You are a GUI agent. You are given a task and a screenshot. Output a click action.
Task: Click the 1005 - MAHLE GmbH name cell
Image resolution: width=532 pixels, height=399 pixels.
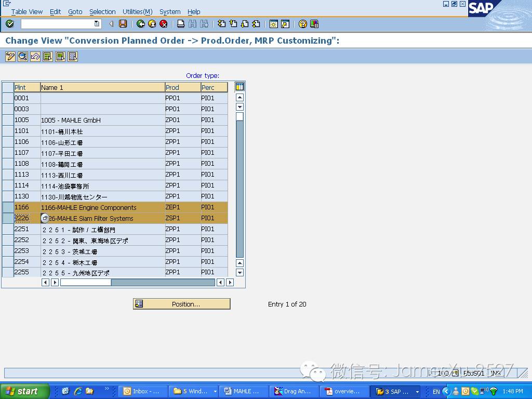coord(103,120)
